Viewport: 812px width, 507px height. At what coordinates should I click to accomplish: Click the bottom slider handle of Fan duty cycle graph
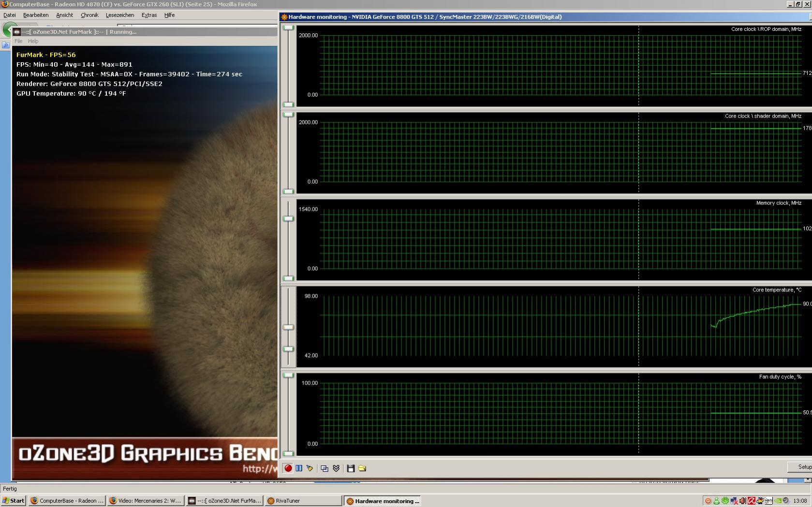[x=288, y=453]
